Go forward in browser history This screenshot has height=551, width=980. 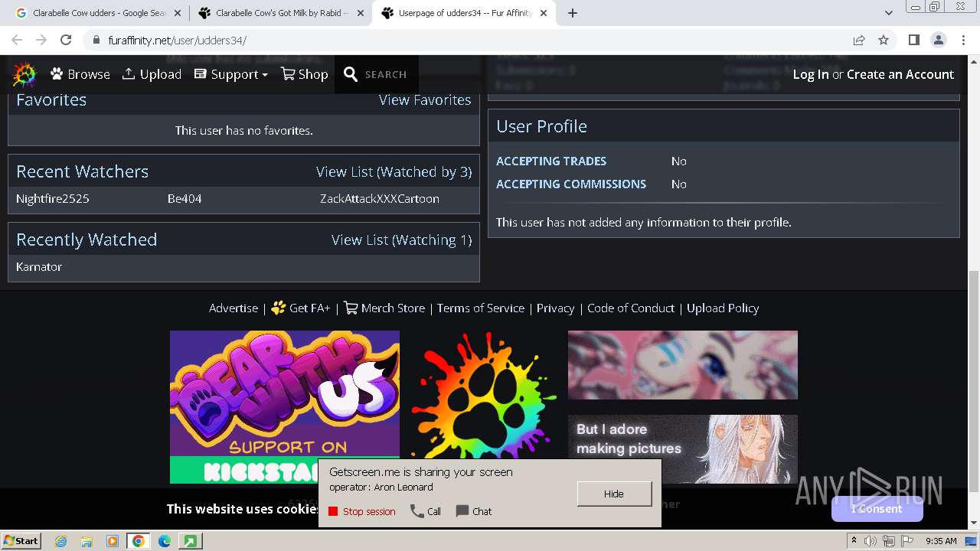[x=41, y=40]
